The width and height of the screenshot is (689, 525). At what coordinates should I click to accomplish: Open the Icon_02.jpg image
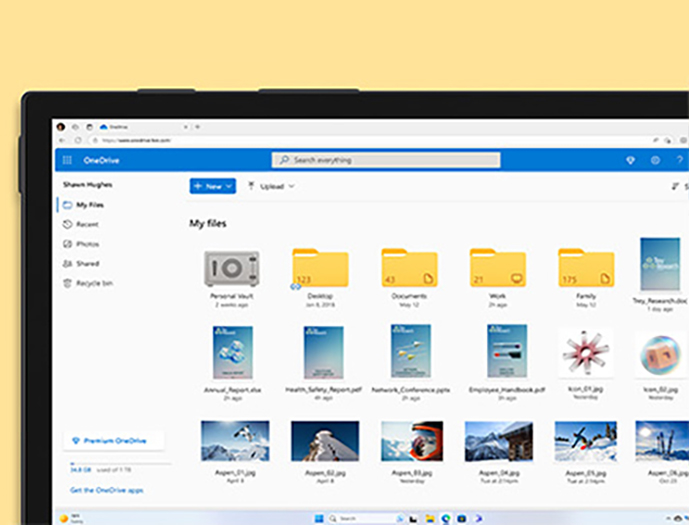662,355
